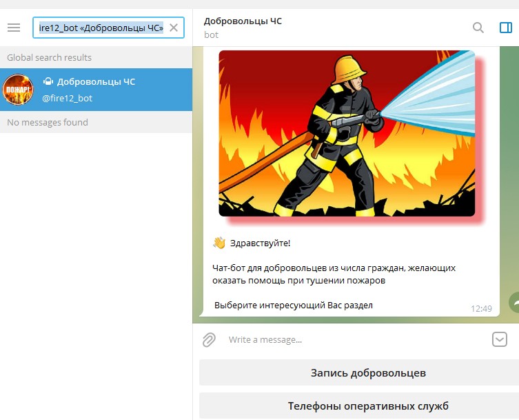Click the search input containing fire12_bot text
The image size is (519, 420).
coord(101,28)
